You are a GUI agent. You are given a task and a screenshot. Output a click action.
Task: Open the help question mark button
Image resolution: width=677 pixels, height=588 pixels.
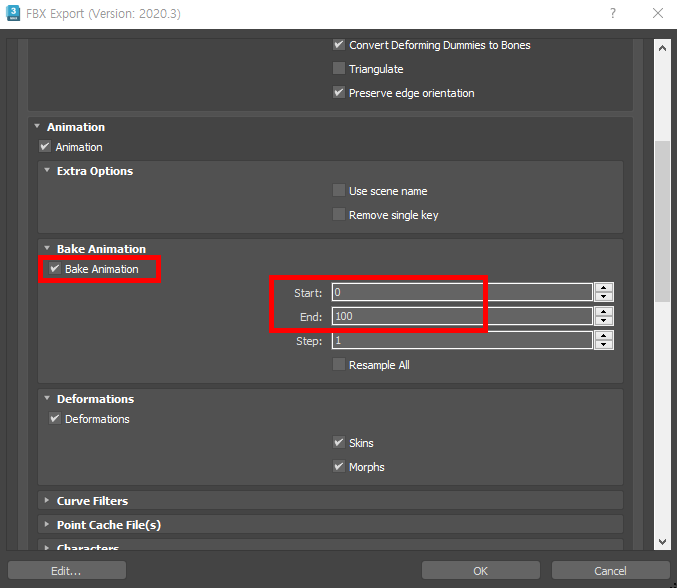(613, 13)
